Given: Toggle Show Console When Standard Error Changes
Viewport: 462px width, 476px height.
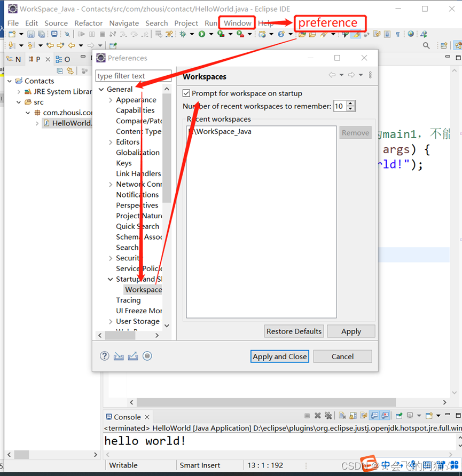Looking at the screenshot, I should tap(385, 416).
